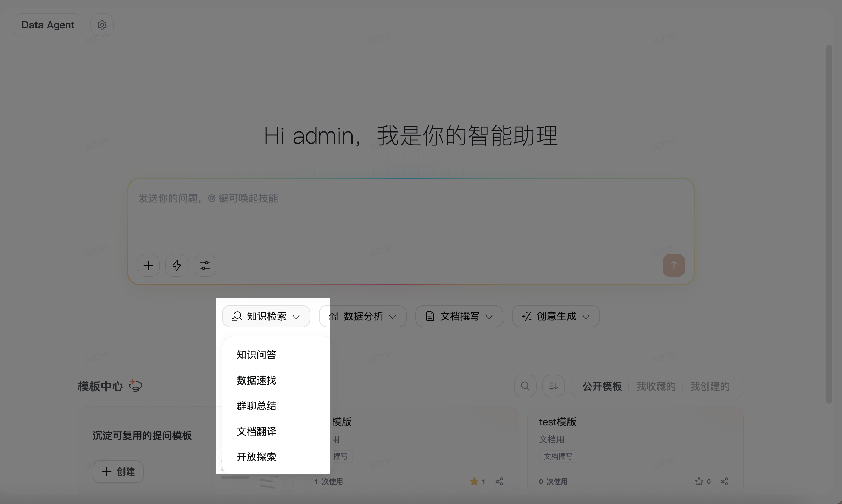Click the magnifier icon in 知识检索 chip
Viewport: 842px width, 504px height.
tap(237, 316)
